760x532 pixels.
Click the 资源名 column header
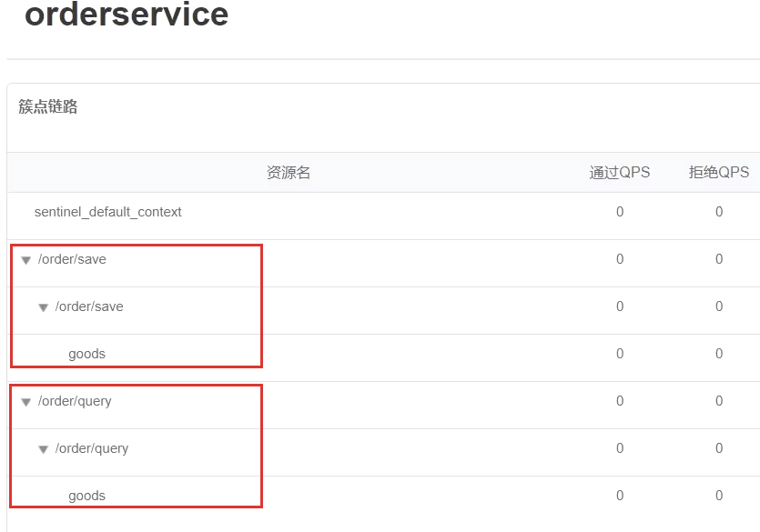(x=289, y=172)
